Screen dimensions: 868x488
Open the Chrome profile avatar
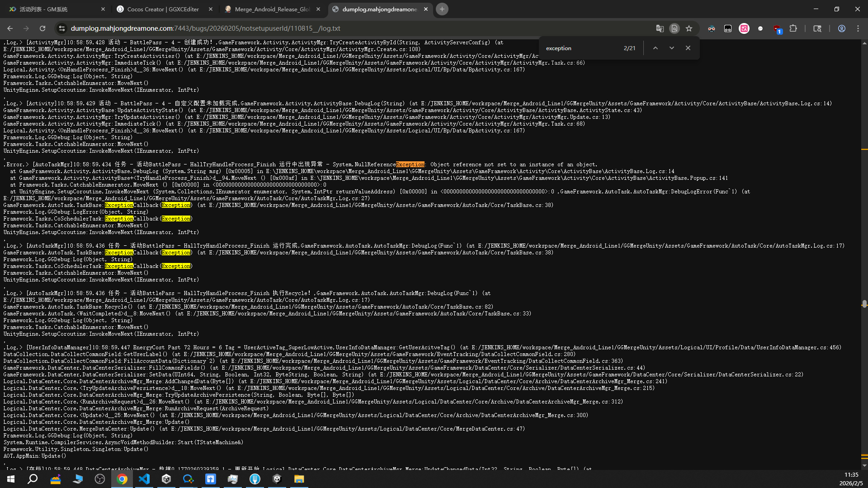click(x=842, y=28)
